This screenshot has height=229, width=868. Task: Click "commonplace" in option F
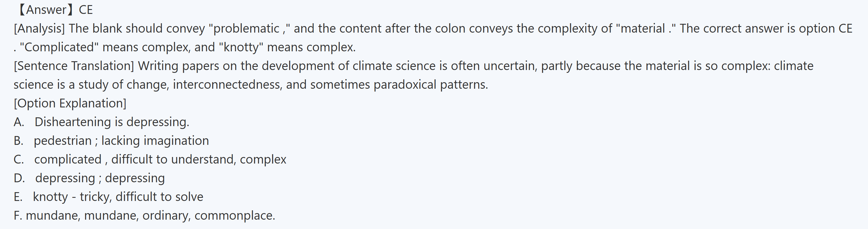tap(235, 216)
